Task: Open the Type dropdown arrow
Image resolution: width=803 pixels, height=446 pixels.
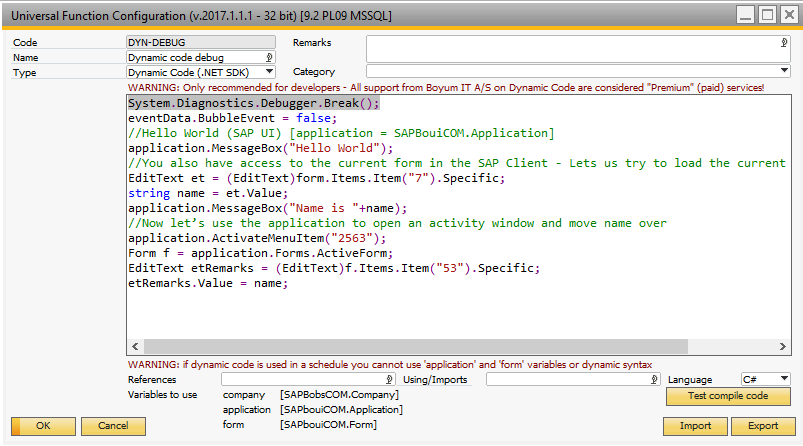Action: coord(269,72)
